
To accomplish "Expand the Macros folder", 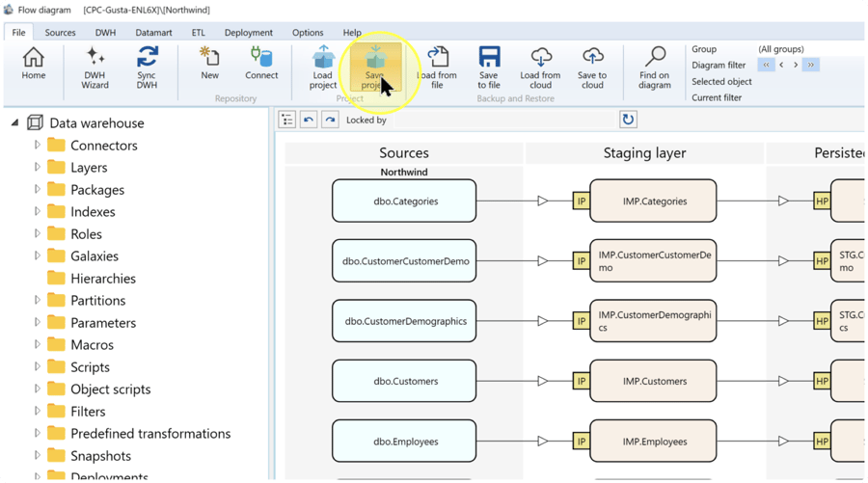I will pyautogui.click(x=37, y=344).
